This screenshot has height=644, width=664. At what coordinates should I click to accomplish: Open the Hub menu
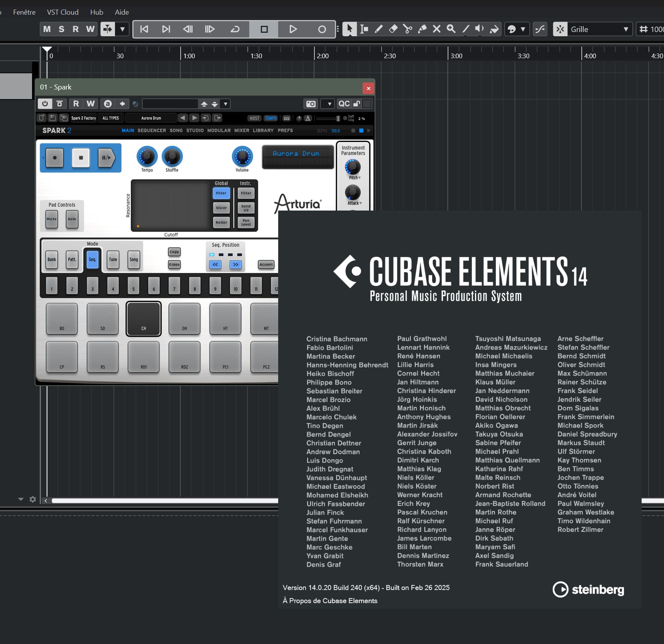(x=97, y=12)
